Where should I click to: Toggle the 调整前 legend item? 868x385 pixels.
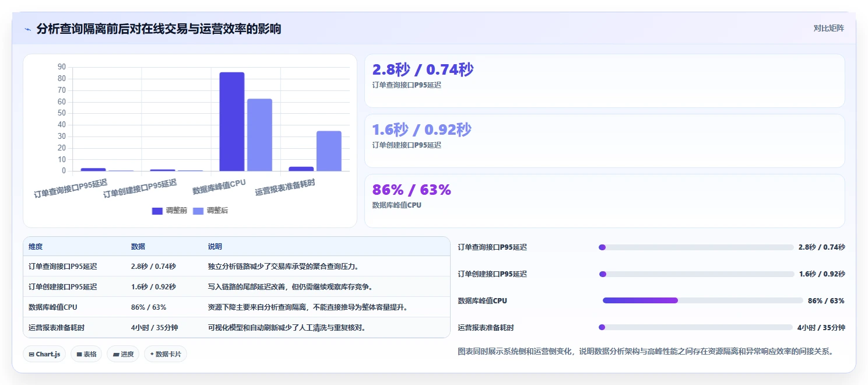coord(170,211)
